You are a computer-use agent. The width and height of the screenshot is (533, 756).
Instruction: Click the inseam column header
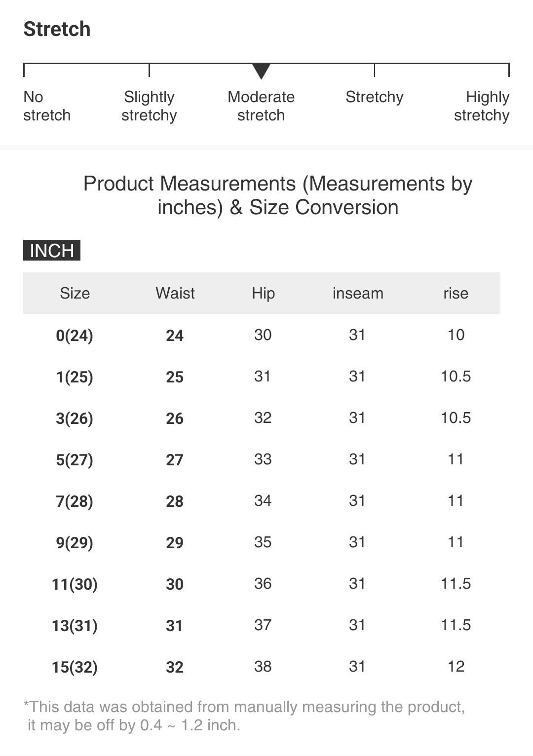[358, 293]
